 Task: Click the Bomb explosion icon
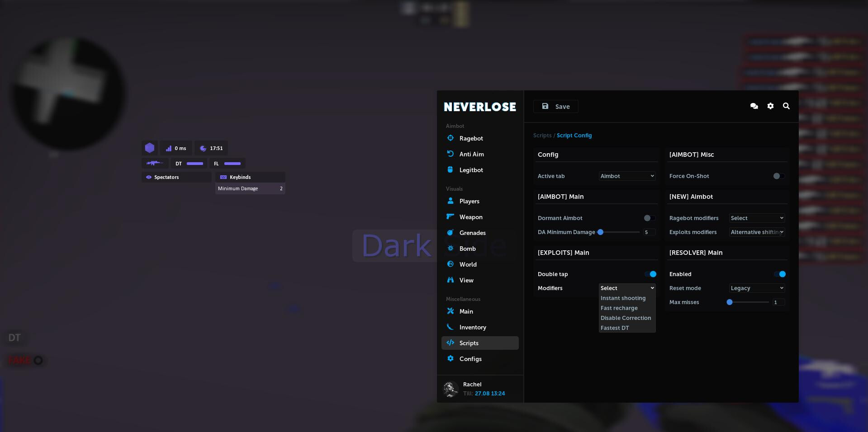click(x=450, y=248)
